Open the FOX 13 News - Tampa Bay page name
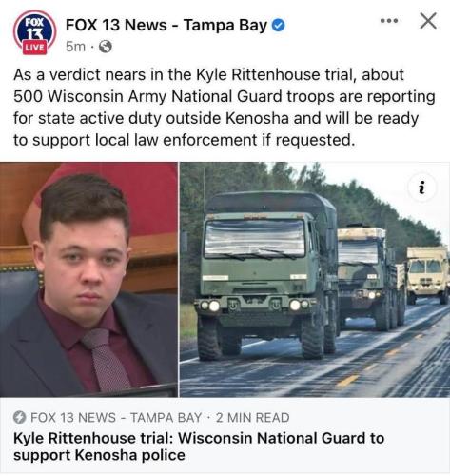 [x=166, y=25]
